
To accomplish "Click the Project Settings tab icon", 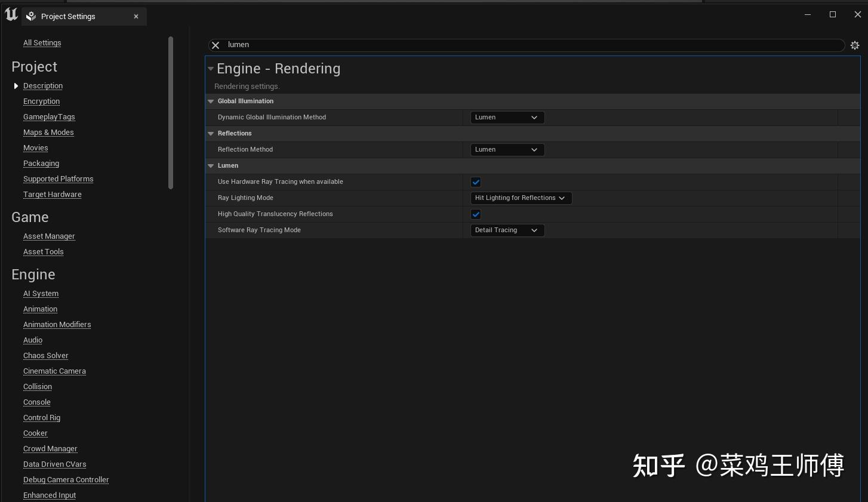I will 30,16.
